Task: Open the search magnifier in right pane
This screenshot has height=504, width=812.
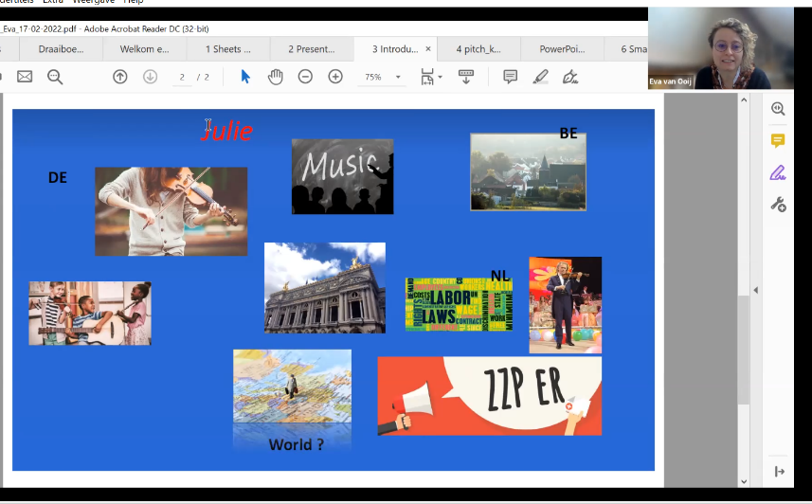Action: (778, 108)
